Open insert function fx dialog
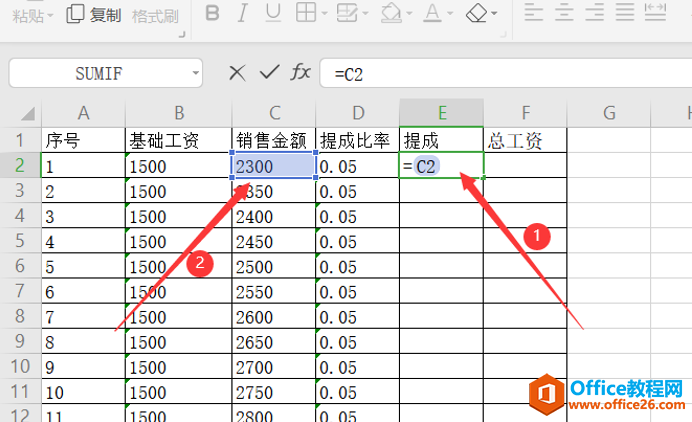 [x=301, y=72]
